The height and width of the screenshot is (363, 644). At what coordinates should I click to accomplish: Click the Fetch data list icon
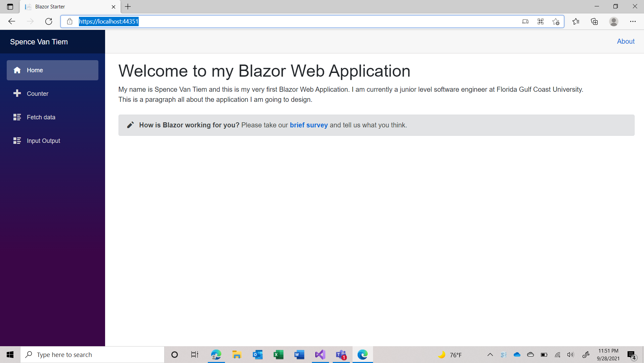pos(17,117)
